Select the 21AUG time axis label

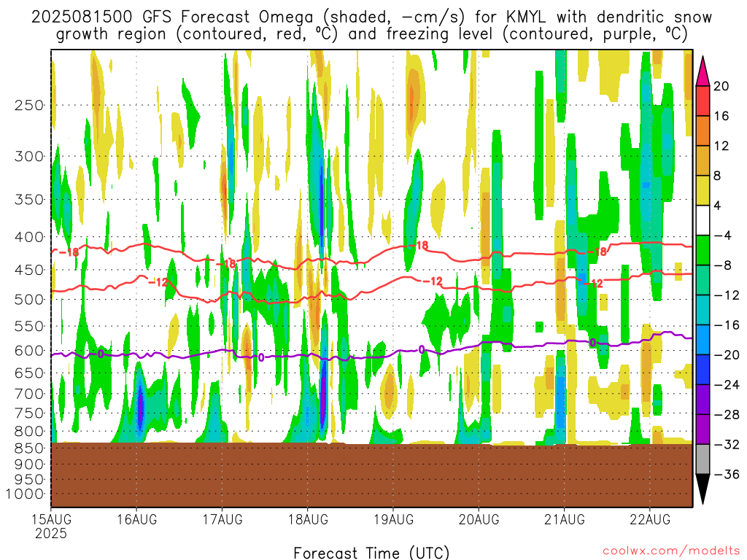pyautogui.click(x=565, y=519)
